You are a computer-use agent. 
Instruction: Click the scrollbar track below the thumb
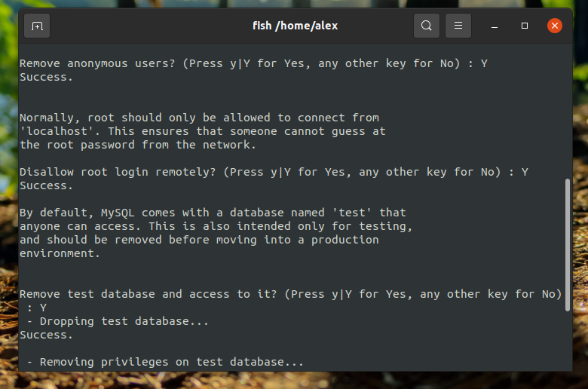(x=568, y=341)
